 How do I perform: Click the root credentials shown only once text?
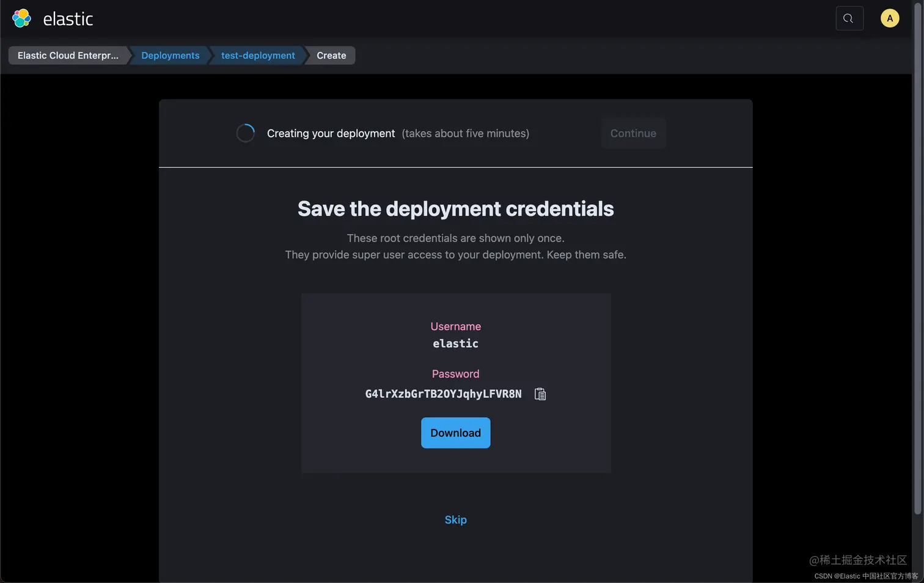click(x=455, y=238)
